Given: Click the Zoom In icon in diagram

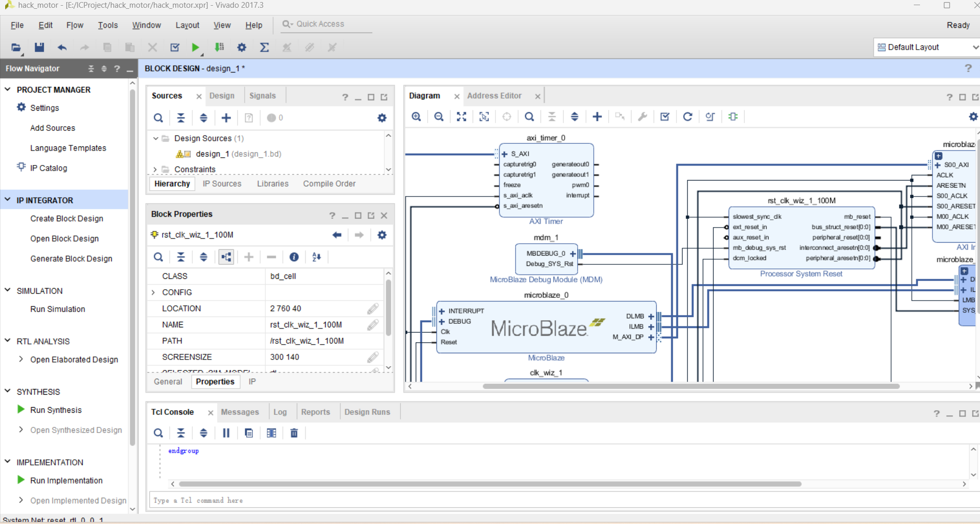Looking at the screenshot, I should (416, 116).
